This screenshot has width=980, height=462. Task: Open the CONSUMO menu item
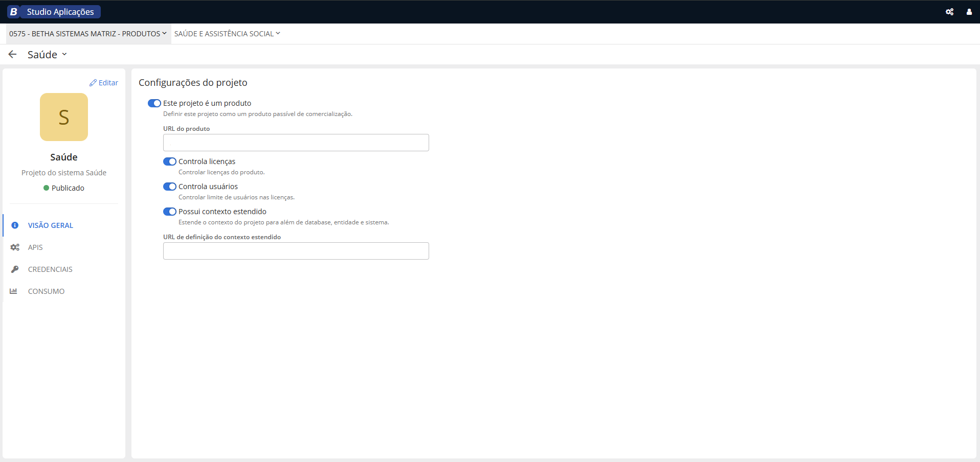pyautogui.click(x=64, y=291)
